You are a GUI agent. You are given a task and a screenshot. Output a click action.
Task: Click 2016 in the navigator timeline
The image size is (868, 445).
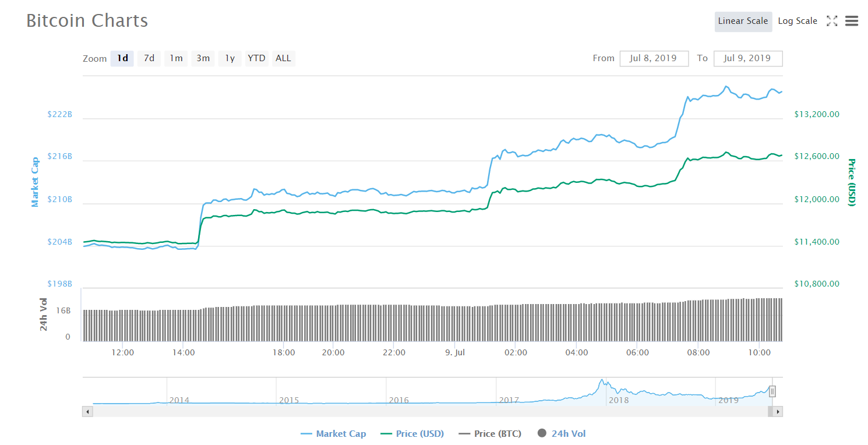click(399, 400)
